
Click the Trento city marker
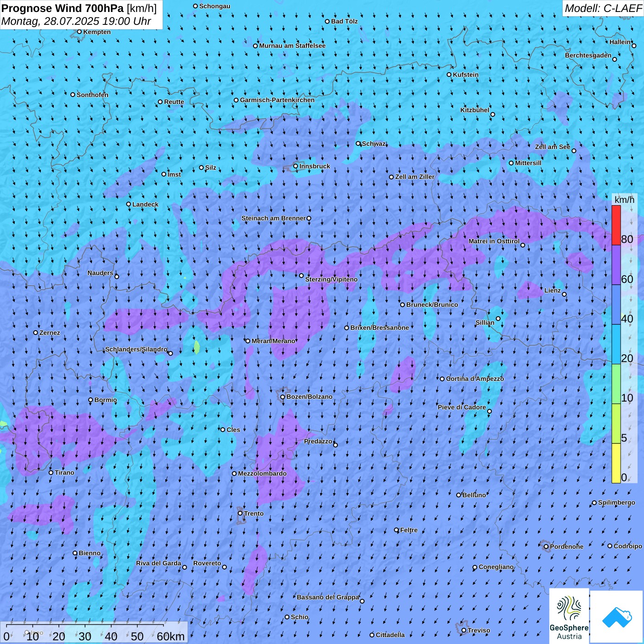pyautogui.click(x=240, y=513)
